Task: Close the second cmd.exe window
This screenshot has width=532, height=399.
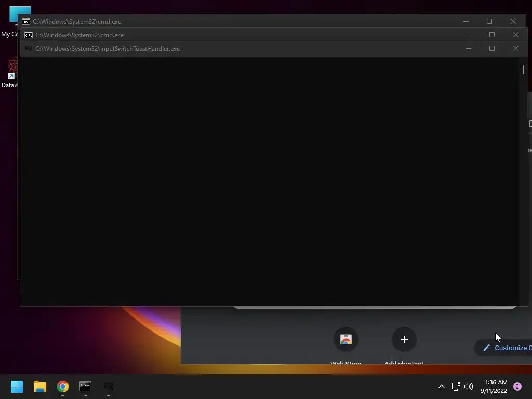Action: pos(516,35)
